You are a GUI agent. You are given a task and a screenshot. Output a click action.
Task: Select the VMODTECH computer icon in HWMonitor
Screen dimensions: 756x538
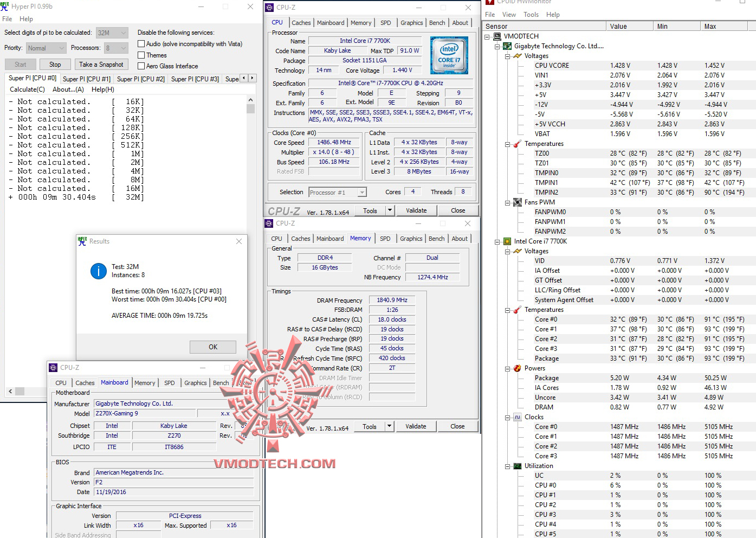[x=497, y=36]
